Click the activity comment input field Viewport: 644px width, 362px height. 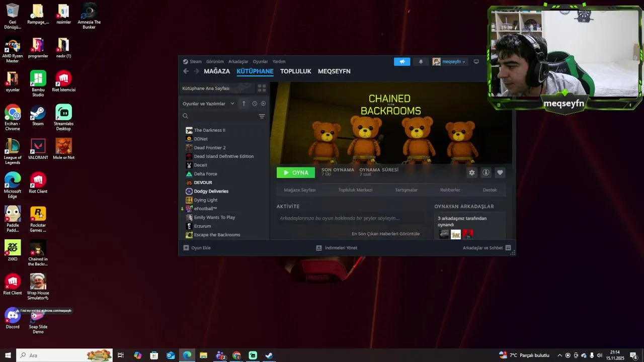click(x=351, y=218)
